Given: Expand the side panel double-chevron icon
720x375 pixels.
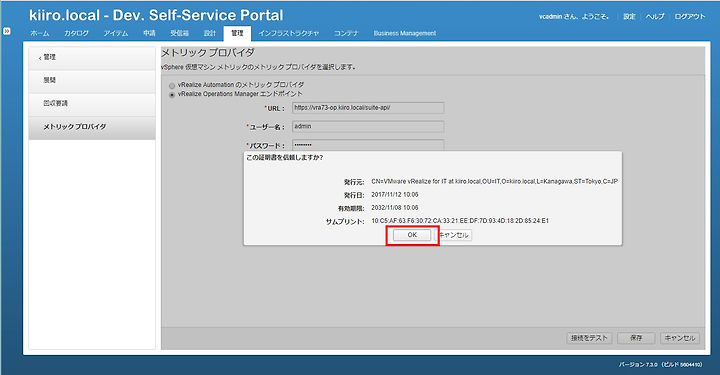Looking at the screenshot, I should pyautogui.click(x=7, y=31).
